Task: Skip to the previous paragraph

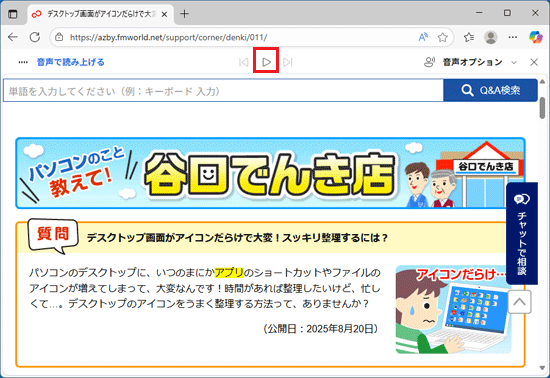Action: [x=243, y=62]
